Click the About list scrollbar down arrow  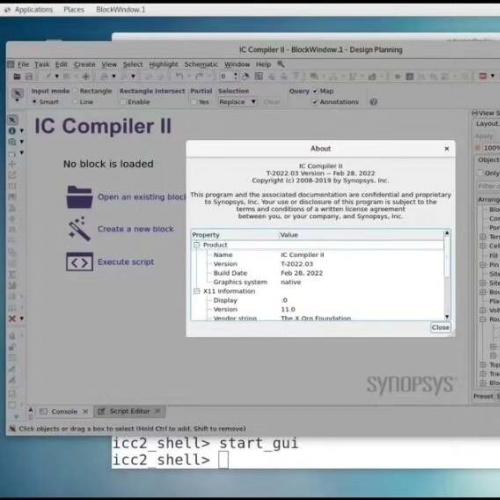point(447,316)
